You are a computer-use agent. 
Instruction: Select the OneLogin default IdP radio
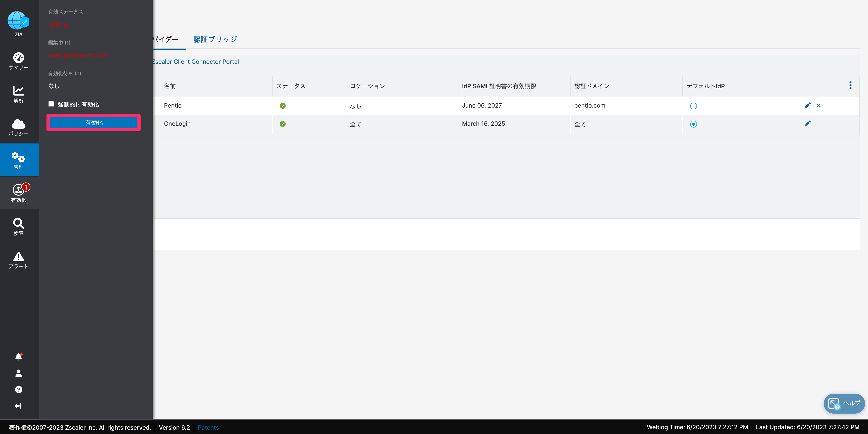click(x=694, y=124)
